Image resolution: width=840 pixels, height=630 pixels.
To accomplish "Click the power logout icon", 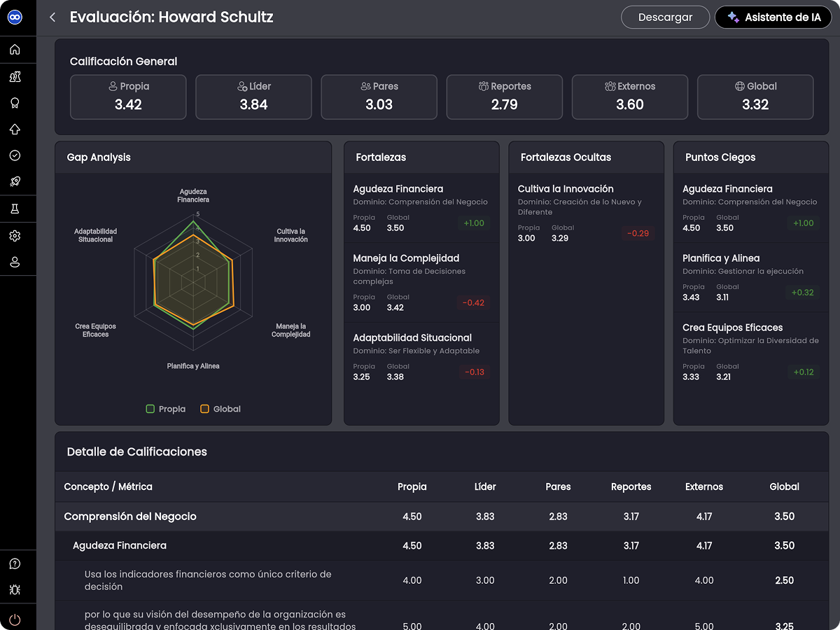I will click(x=15, y=619).
